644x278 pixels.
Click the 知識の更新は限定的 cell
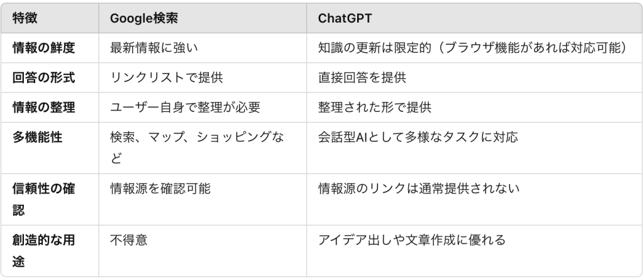[x=473, y=48]
